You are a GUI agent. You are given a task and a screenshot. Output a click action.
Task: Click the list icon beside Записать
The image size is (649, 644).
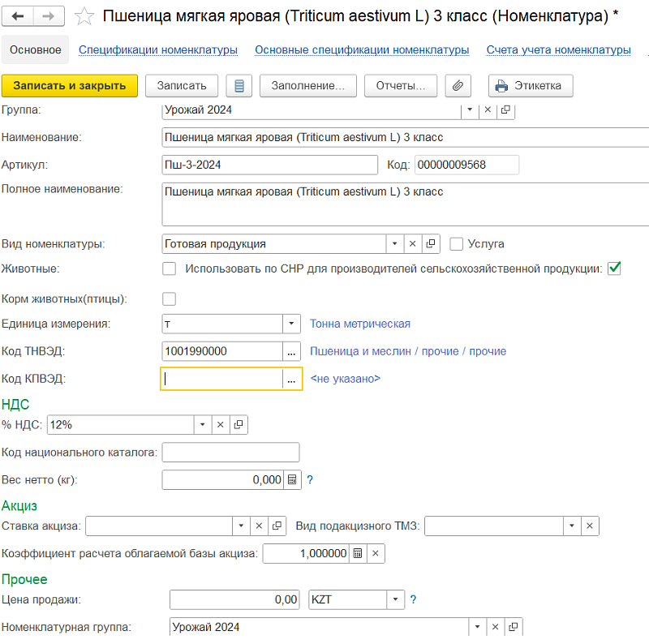click(239, 85)
